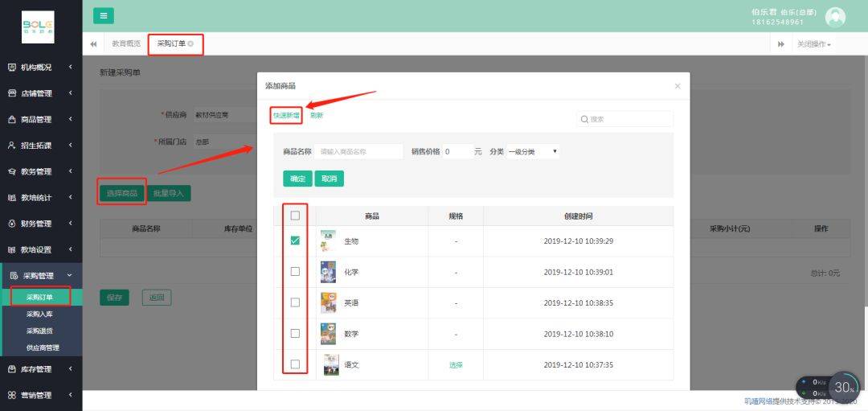Screen dimensions: 868x411
Task: Tick the select-all header checkbox
Action: (295, 216)
